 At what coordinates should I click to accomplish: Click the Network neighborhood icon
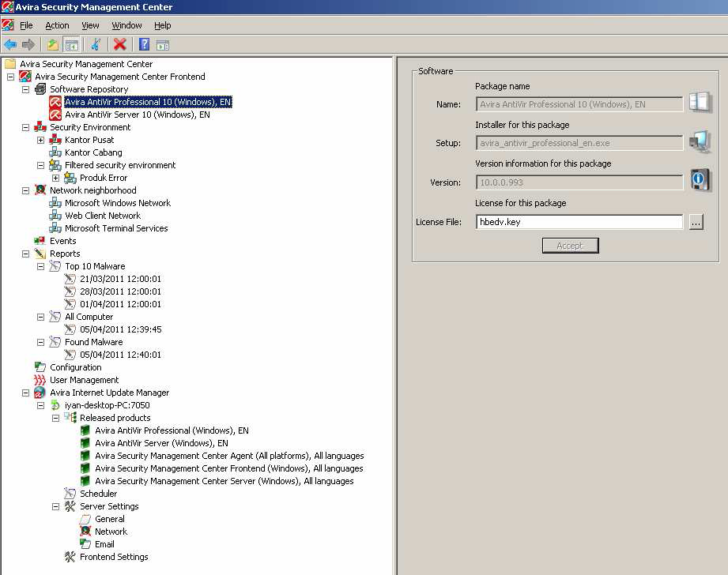pos(40,190)
